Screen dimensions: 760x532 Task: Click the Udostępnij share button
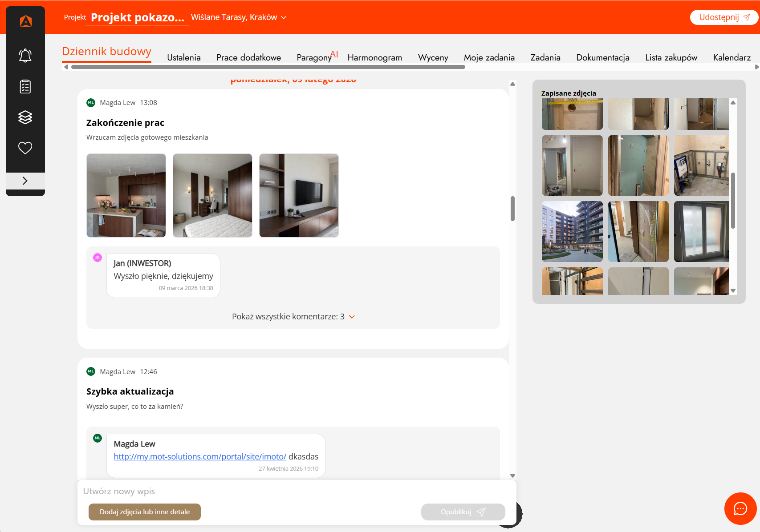point(724,17)
